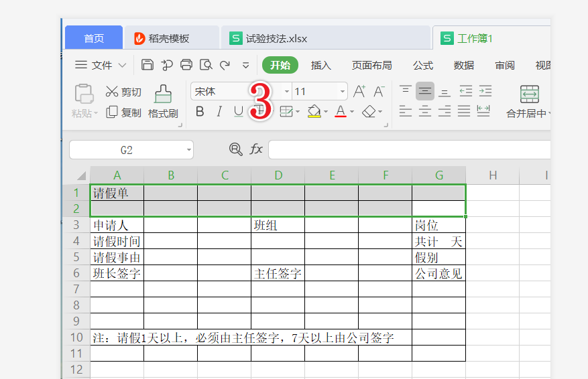Align text right in cell

tap(445, 111)
